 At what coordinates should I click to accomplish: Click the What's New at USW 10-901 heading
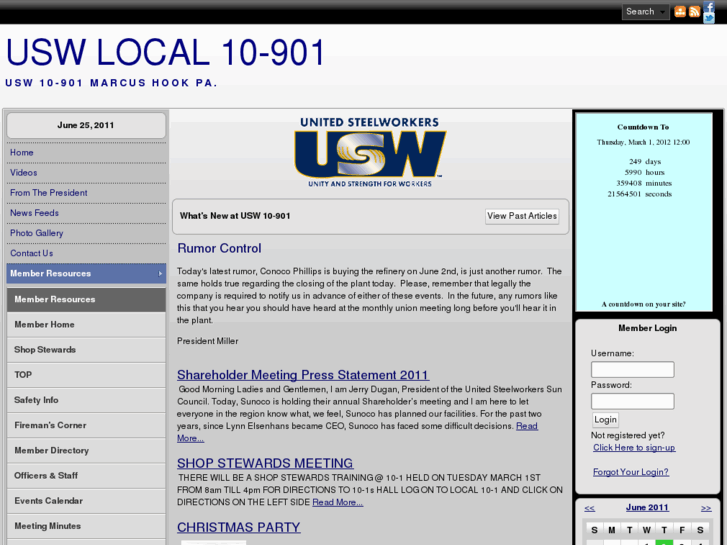235,216
